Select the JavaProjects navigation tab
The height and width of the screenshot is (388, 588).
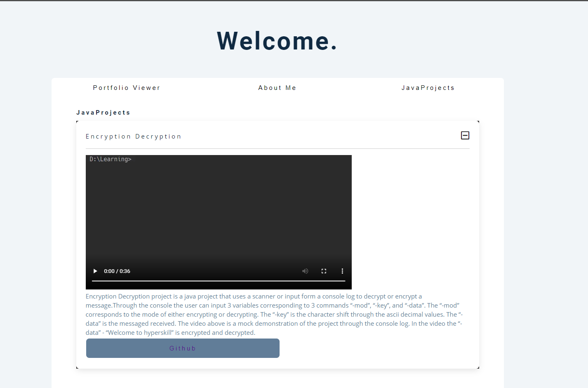(428, 88)
